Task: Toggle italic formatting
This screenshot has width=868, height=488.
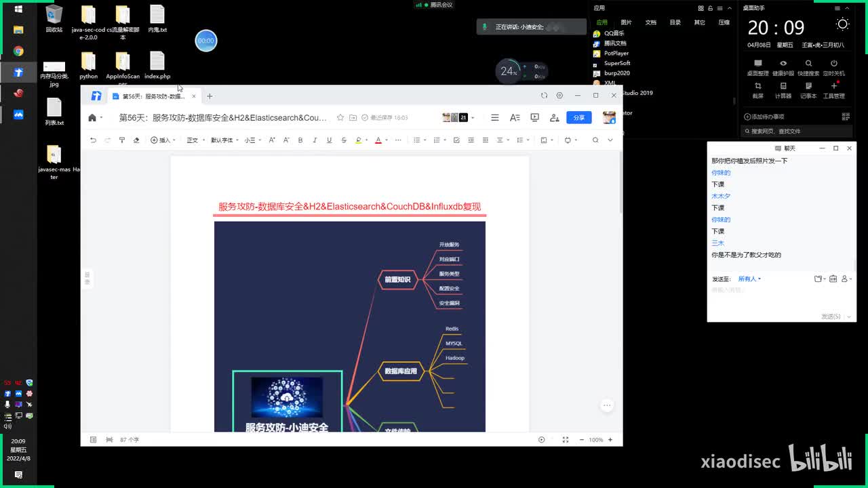Action: click(x=315, y=140)
